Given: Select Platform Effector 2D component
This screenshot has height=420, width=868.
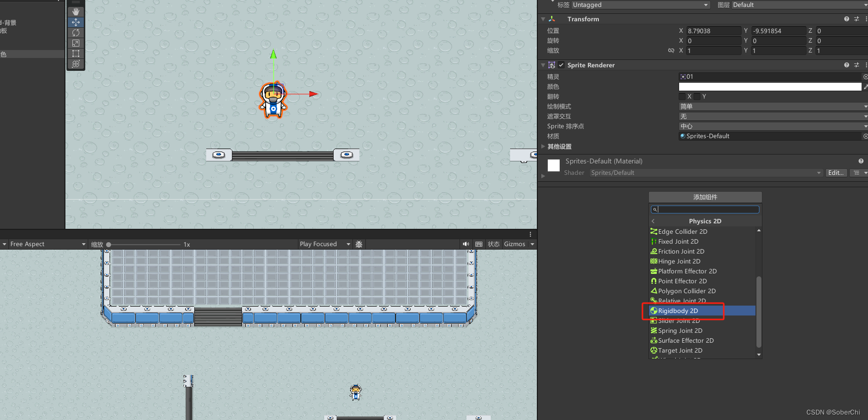Looking at the screenshot, I should click(x=702, y=271).
